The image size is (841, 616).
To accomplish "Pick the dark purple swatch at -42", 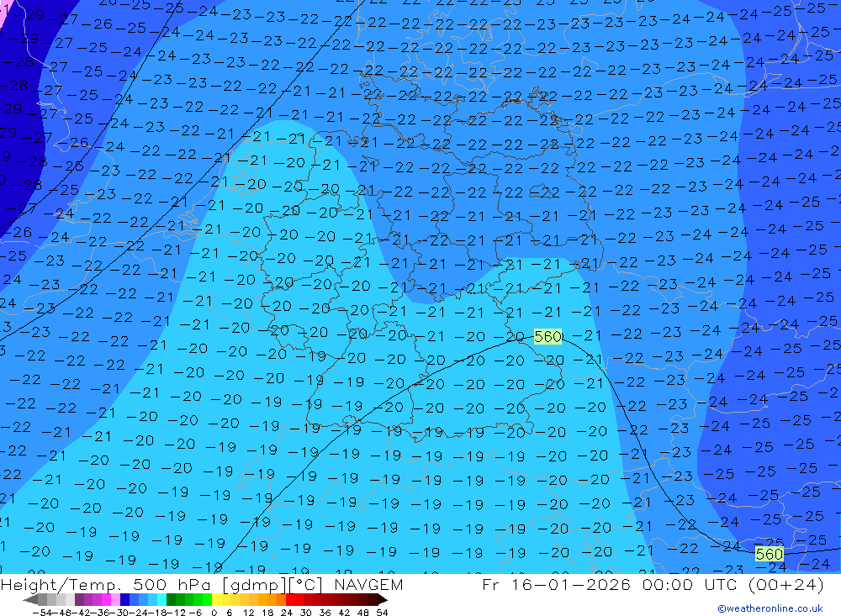I will click(78, 600).
